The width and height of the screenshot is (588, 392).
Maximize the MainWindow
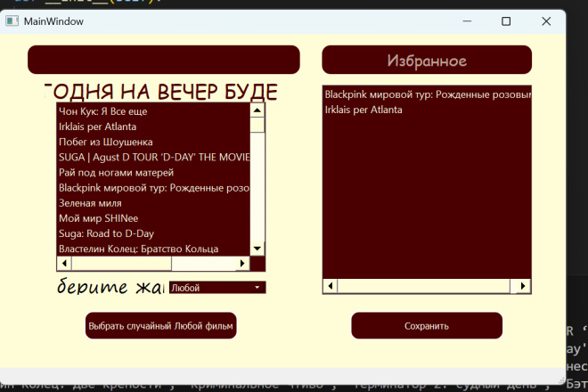click(506, 21)
